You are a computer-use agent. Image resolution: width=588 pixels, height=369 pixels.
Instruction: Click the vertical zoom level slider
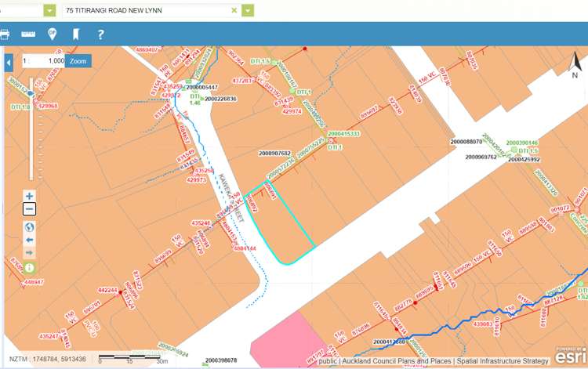coord(30,125)
